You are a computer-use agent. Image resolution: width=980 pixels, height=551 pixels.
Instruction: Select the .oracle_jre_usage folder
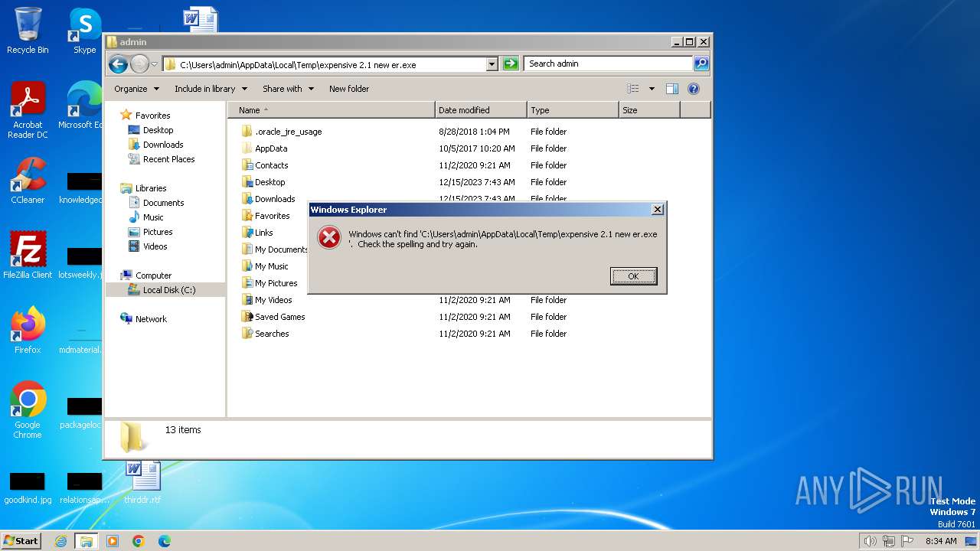coord(282,132)
